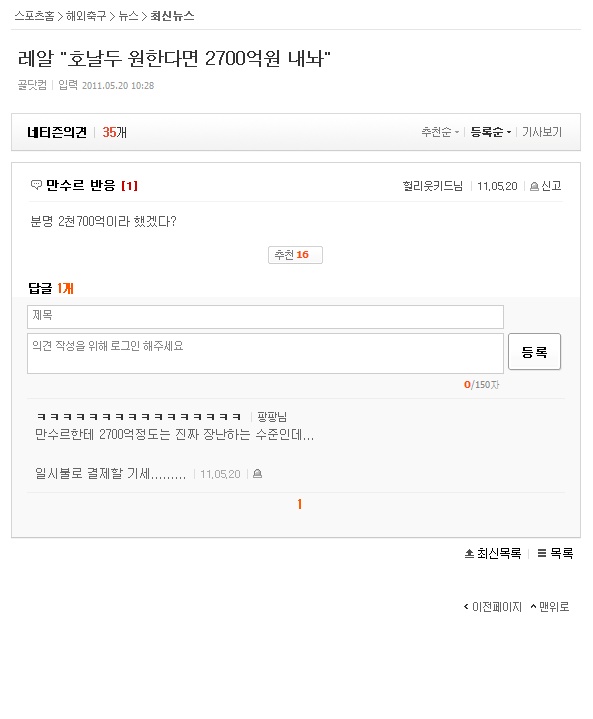
Task: Submit reply with 등록 button
Action: [x=534, y=352]
